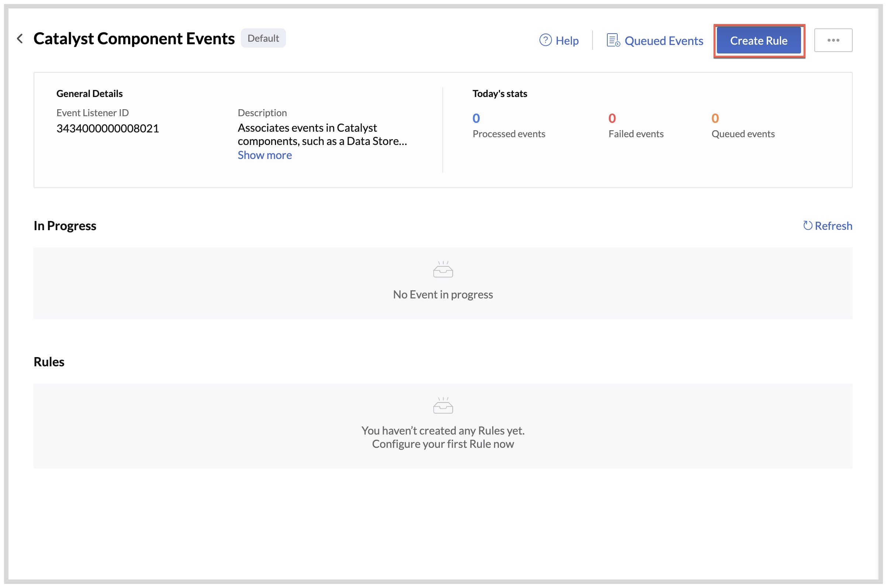Click the Processed events count
Image resolution: width=887 pixels, height=588 pixels.
coord(476,118)
